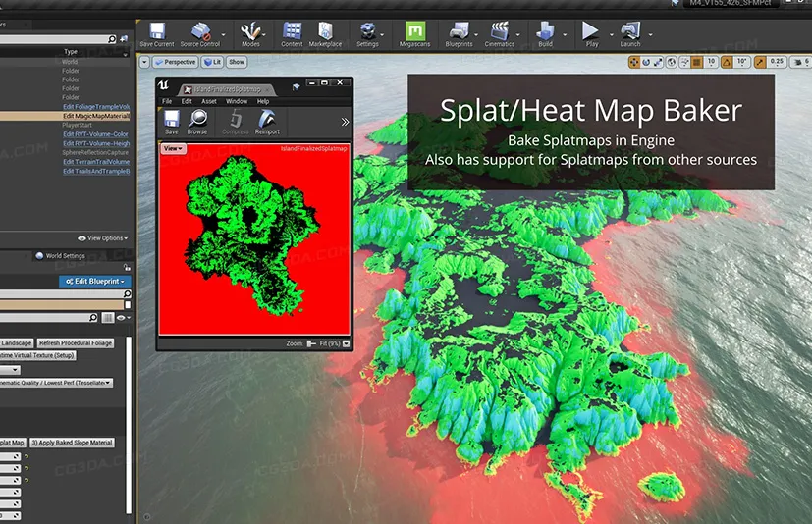The image size is (812, 524).
Task: Toggle world/local coordinate space globe icon
Action: point(672,62)
